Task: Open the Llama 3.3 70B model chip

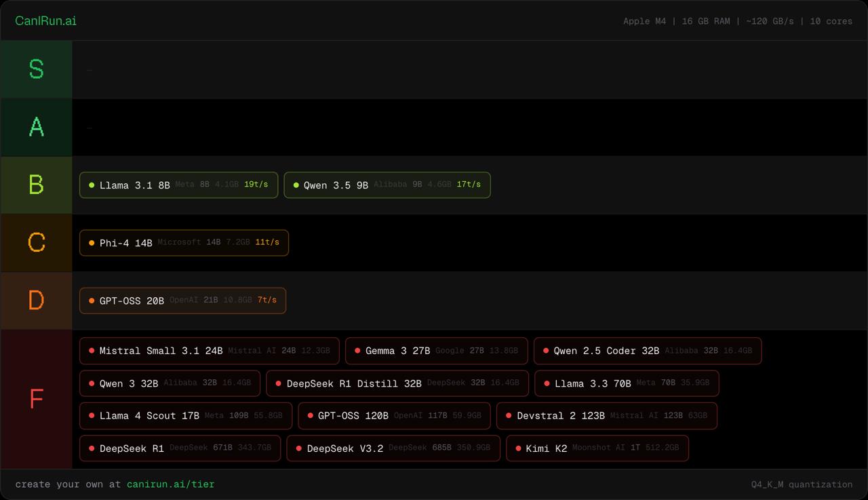Action: [626, 383]
